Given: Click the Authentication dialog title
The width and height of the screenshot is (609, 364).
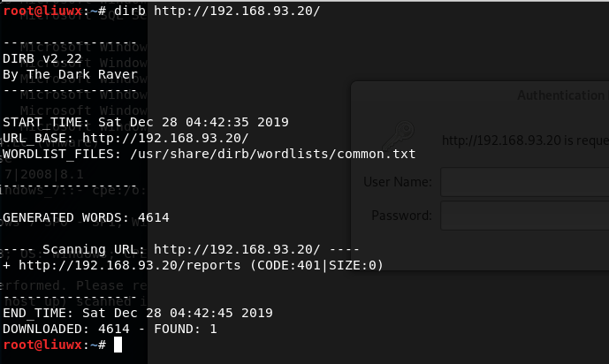Looking at the screenshot, I should click(x=563, y=95).
